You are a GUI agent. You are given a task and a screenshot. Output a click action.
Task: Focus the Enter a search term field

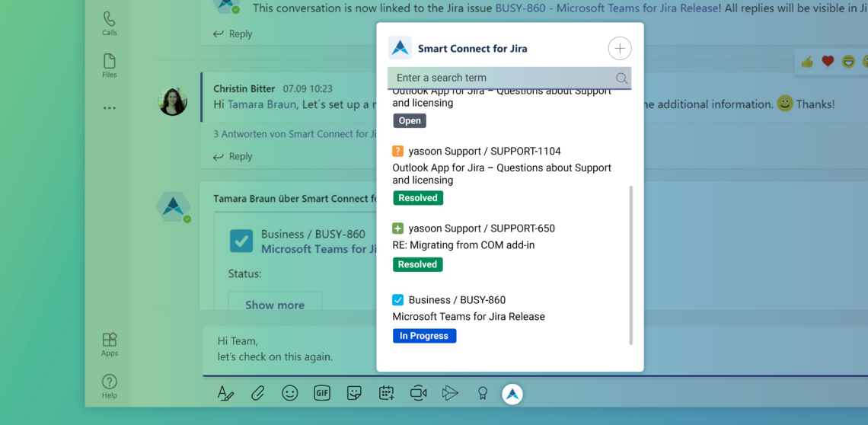[x=509, y=78]
